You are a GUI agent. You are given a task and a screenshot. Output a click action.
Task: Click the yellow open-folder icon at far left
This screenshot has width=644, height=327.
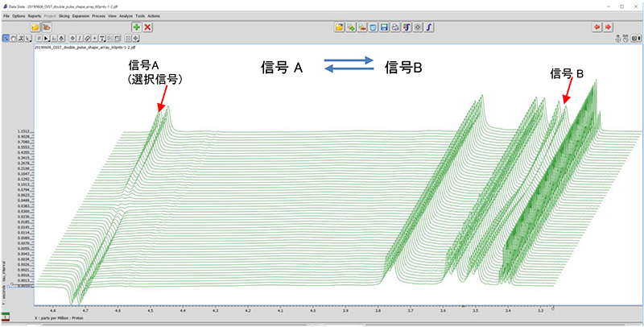pos(35,27)
